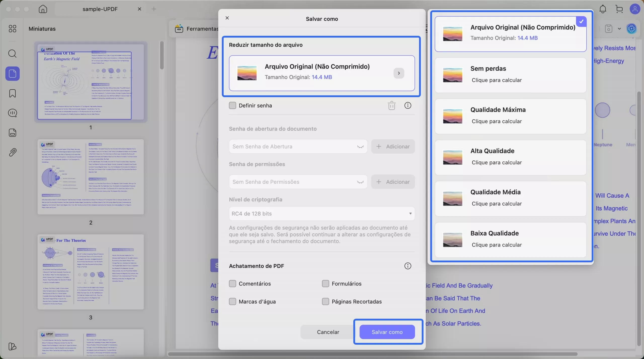Screen dimensions: 644x359
Task: Open the shopping cart icon
Action: point(619,9)
